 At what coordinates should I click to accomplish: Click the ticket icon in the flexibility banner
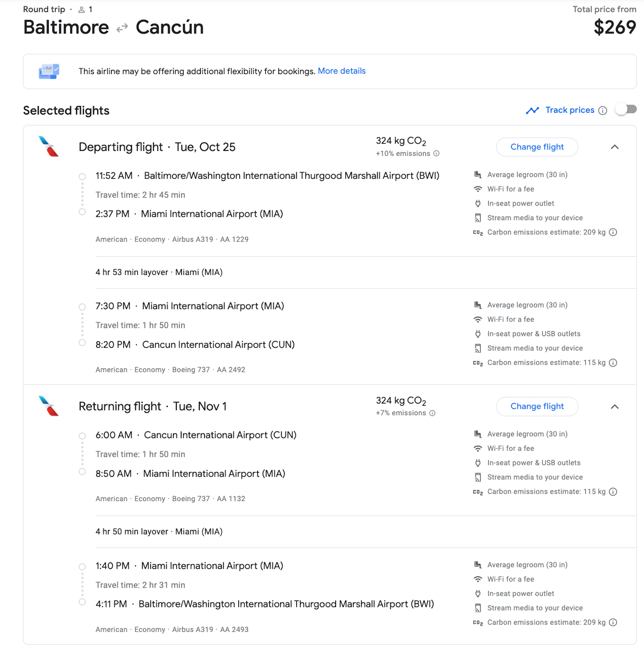(49, 71)
